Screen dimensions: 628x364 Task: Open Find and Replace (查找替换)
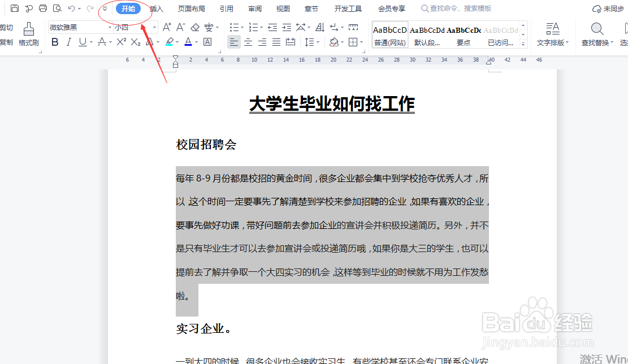(596, 34)
